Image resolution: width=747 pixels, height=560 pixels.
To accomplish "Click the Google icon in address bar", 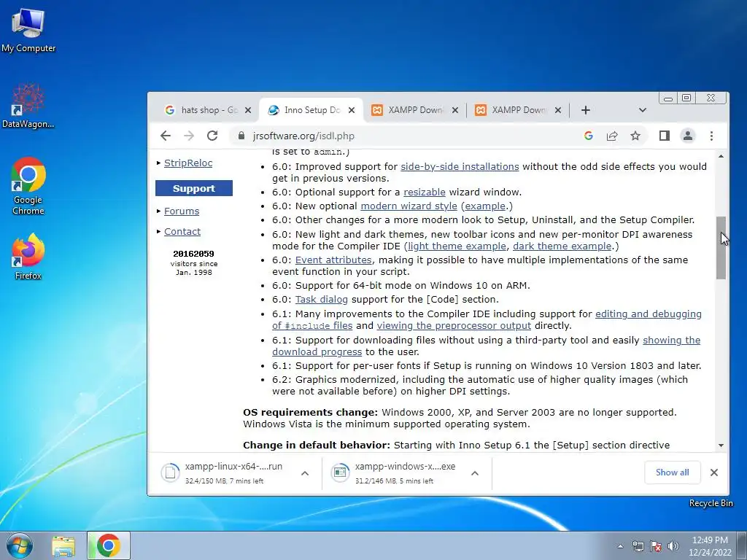I will tap(589, 136).
